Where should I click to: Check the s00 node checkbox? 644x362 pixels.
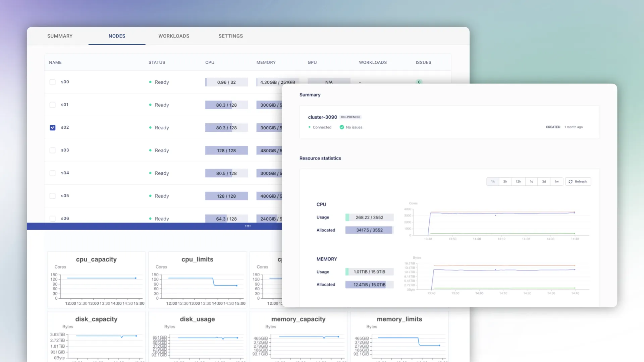53,82
